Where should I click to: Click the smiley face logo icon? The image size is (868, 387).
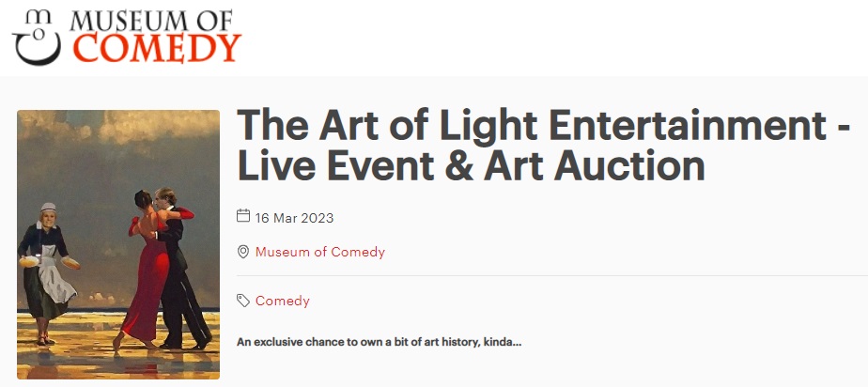35,36
